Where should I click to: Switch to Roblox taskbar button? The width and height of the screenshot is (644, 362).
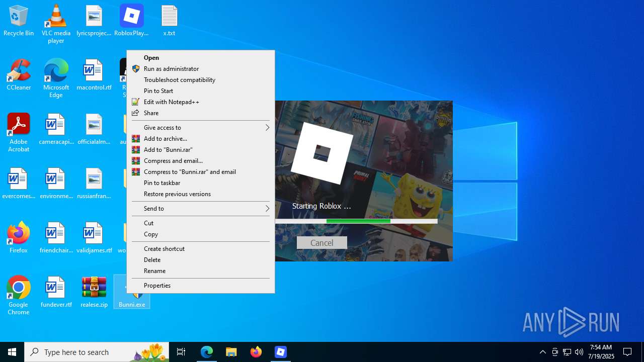coord(281,352)
